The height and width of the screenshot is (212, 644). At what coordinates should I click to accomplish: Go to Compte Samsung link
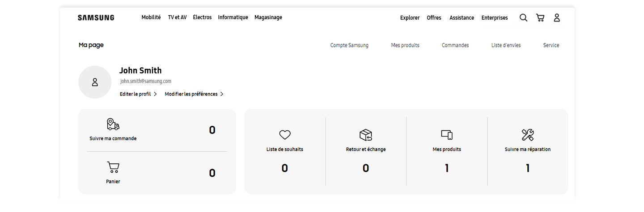[349, 45]
